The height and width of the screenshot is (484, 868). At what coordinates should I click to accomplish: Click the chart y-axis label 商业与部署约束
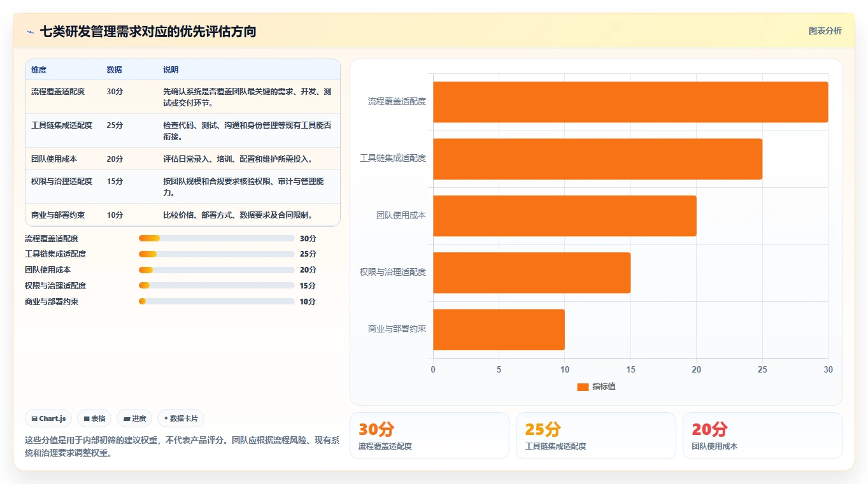397,329
